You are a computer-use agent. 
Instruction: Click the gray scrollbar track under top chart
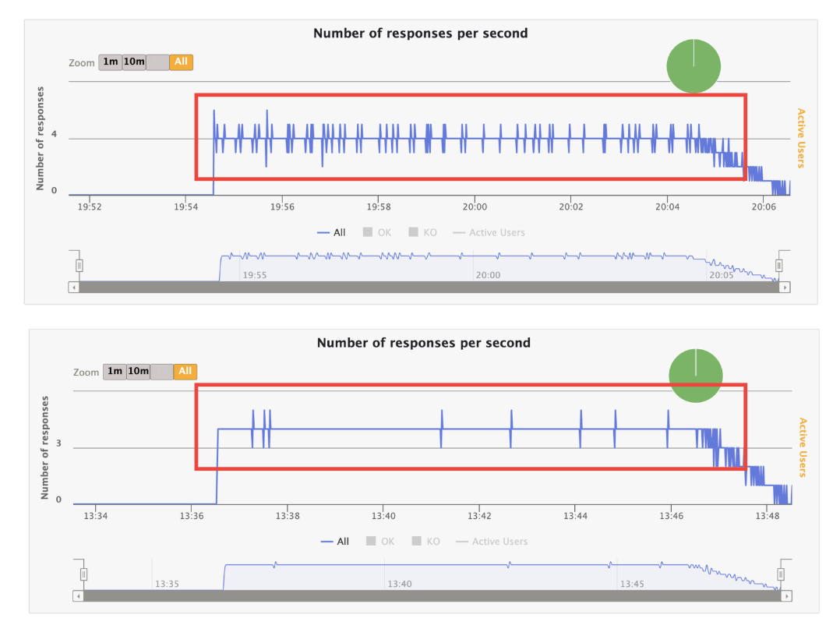pos(429,288)
